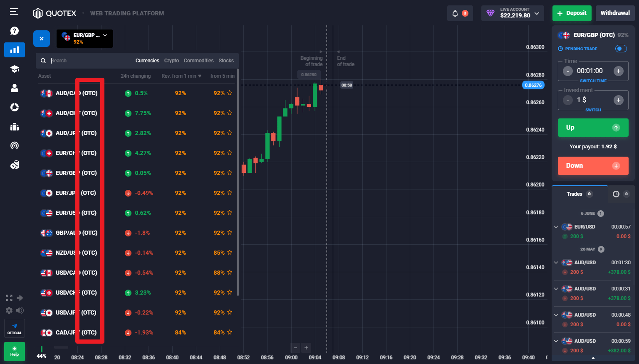Open the EUR/GBP asset selector dropdown
Viewport: 639px width, 364px height.
coord(85,38)
